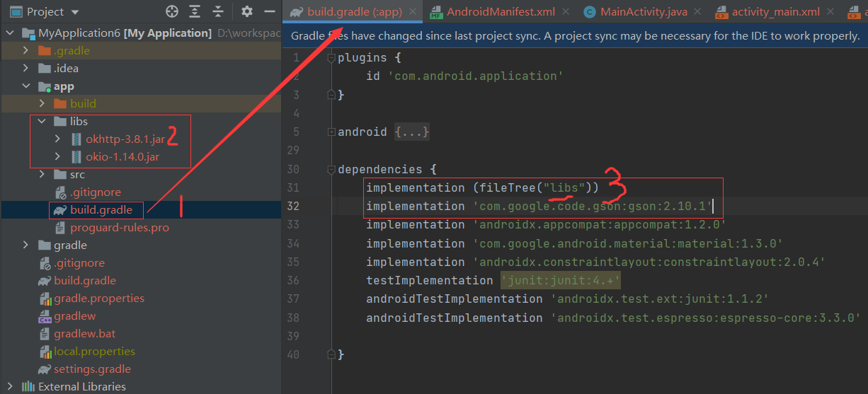Click the gradle.properties file icon
Viewport: 868px width, 394px height.
[x=45, y=299]
